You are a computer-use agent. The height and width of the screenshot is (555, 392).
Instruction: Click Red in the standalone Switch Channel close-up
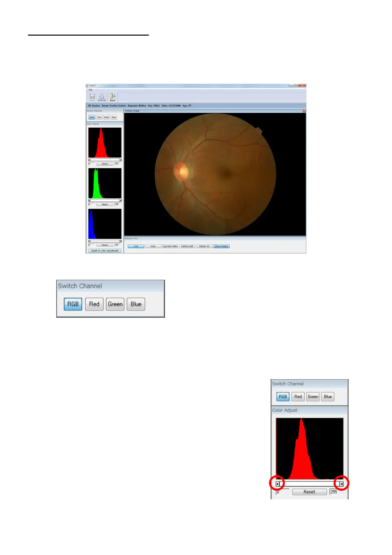94,304
